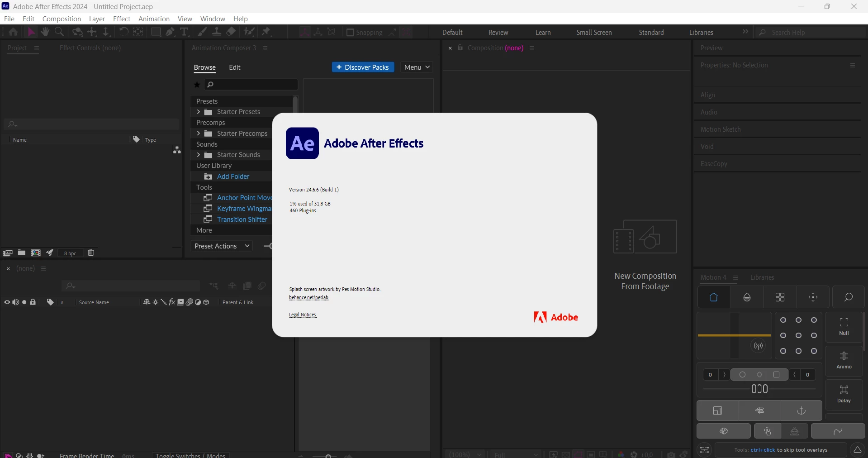Viewport: 868px width, 458px height.
Task: Select the Zoom magnifier tool
Action: tap(59, 32)
